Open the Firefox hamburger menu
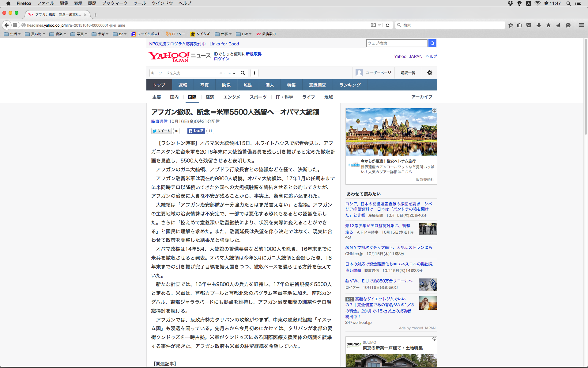 tap(581, 25)
